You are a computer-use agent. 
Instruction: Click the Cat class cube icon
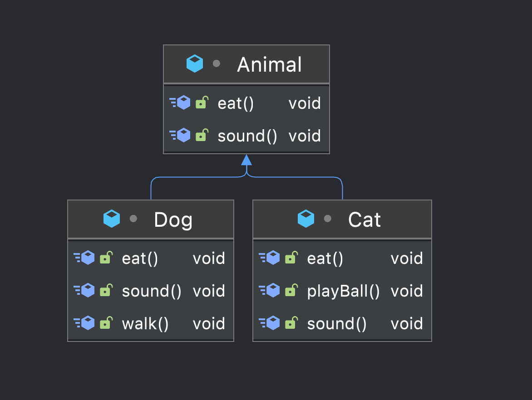pyautogui.click(x=306, y=219)
